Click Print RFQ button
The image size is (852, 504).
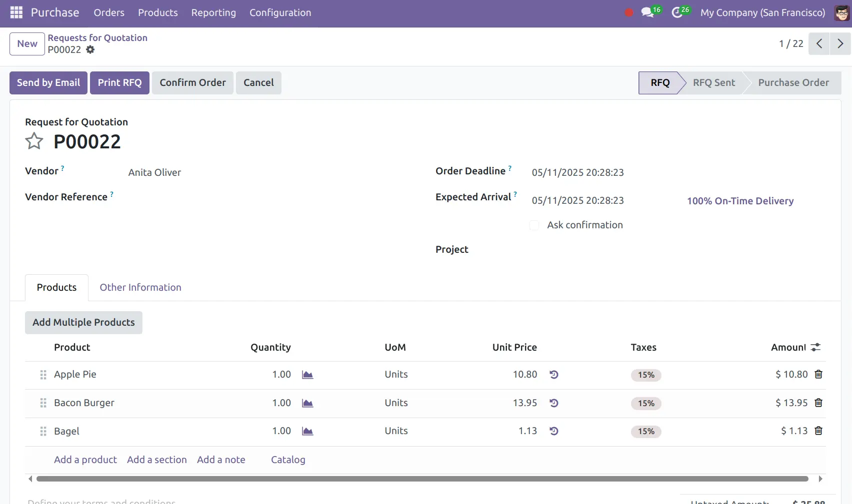point(119,83)
